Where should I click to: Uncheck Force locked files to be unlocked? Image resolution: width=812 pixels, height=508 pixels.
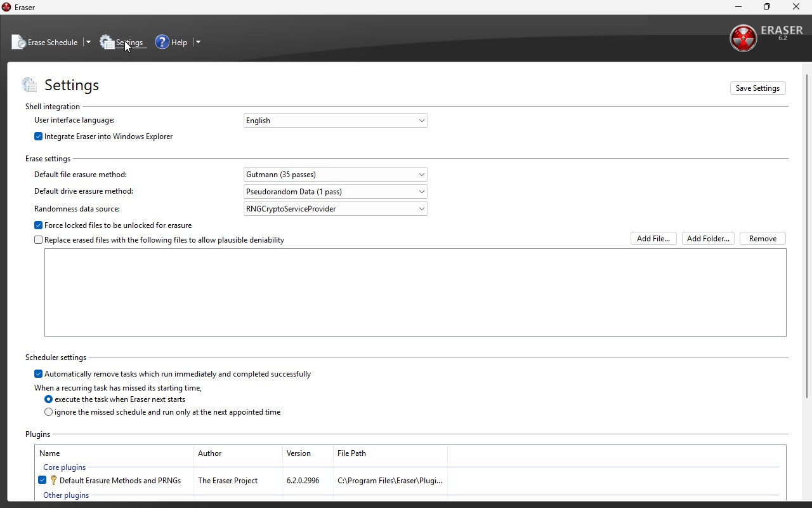pyautogui.click(x=39, y=225)
